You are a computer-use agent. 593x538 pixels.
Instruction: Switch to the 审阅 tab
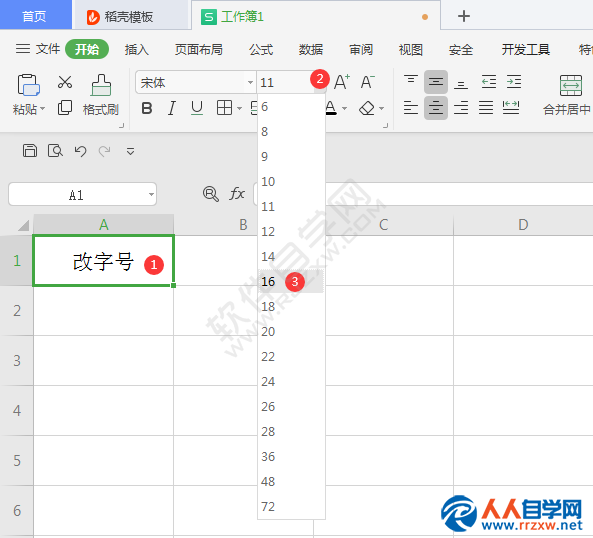click(361, 50)
